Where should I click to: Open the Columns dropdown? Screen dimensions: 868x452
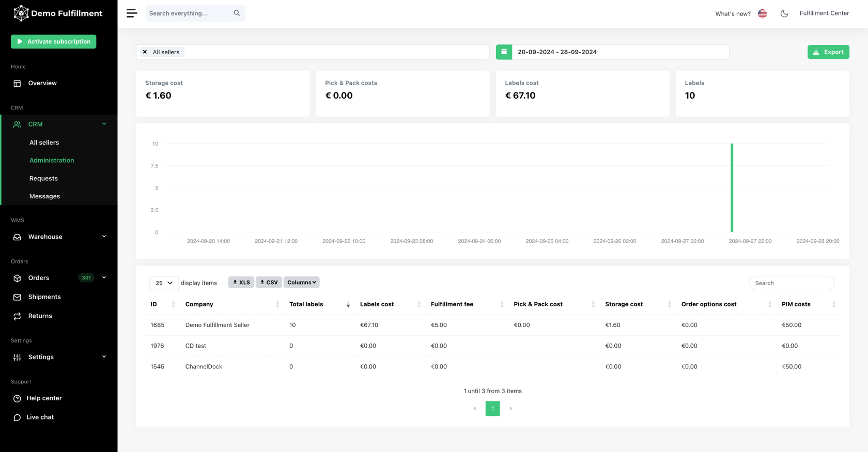coord(301,283)
